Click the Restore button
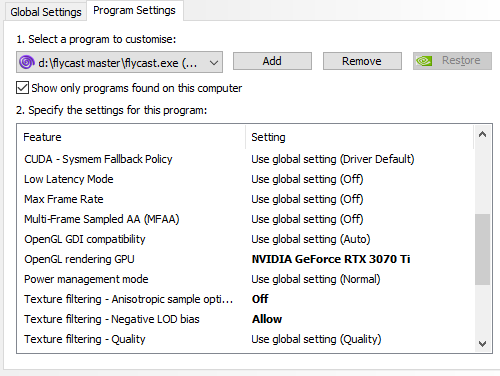 pos(452,61)
